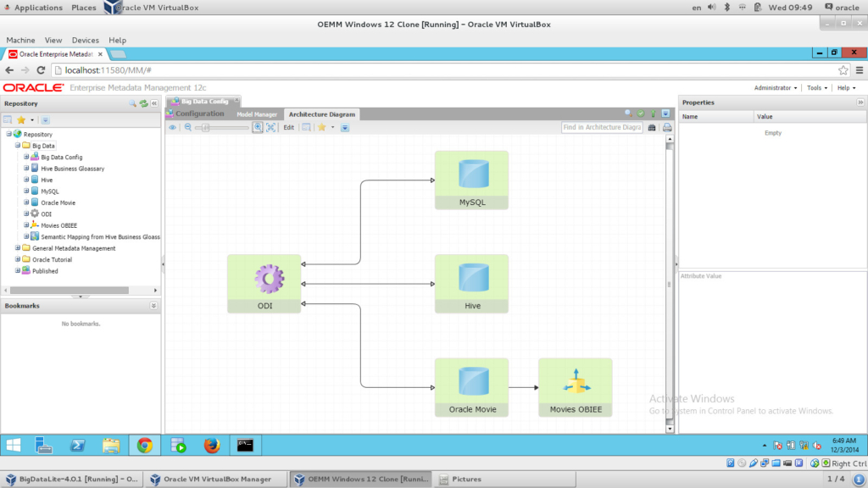Select the MySQL node in the diagram
Viewport: 868px width, 488px height.
pos(471,180)
